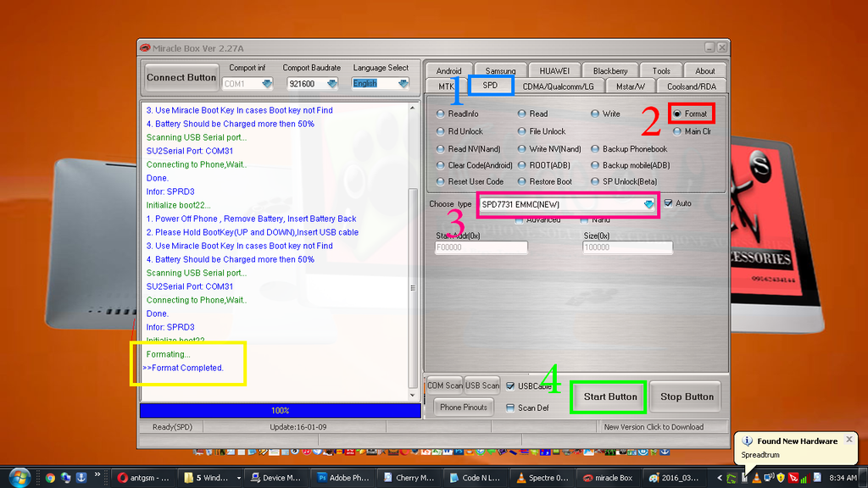Open Adobe Photoshop taskbar item
Screen dimensions: 868x488
(x=339, y=478)
